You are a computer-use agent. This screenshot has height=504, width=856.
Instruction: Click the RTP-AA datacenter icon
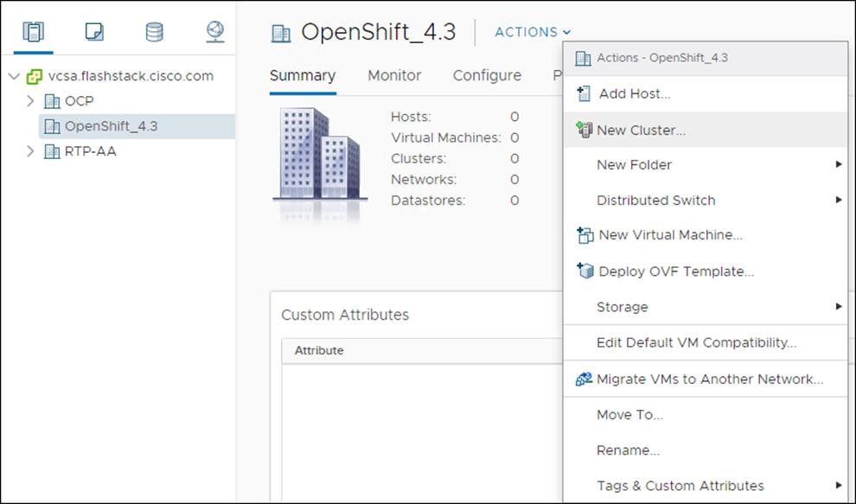pyautogui.click(x=52, y=151)
